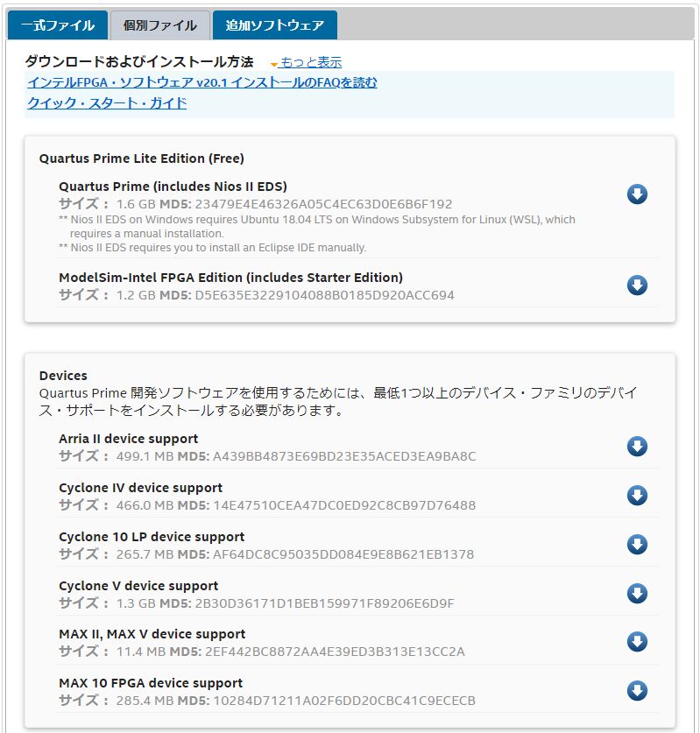Download ModelSim-Intel FPGA Edition
Screen dimensions: 700x733
[637, 285]
